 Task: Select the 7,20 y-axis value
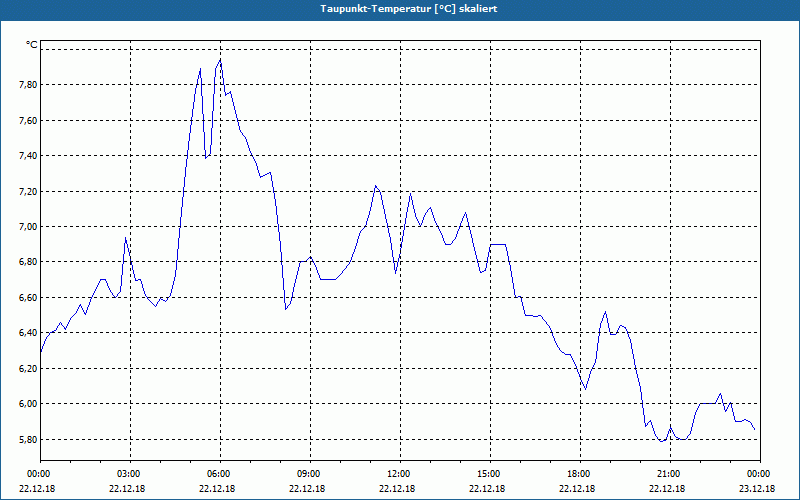(29, 191)
